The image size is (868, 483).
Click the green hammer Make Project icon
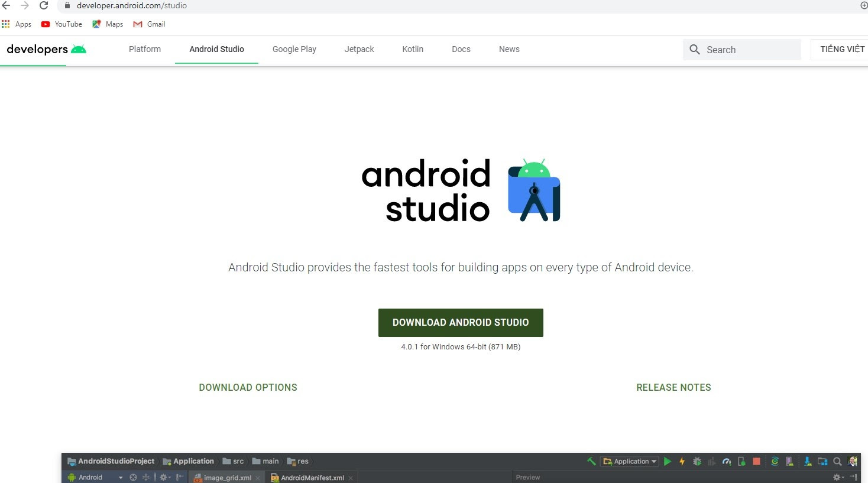[591, 461]
